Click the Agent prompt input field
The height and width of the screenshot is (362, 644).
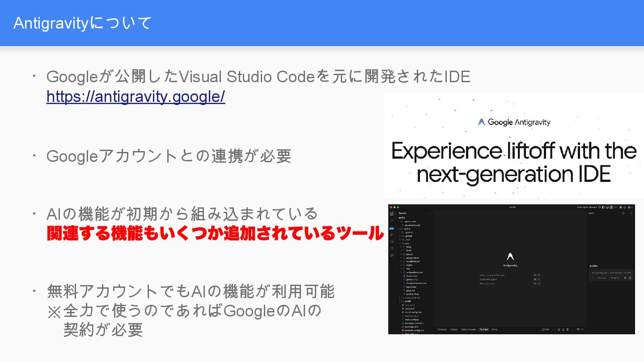click(x=611, y=273)
